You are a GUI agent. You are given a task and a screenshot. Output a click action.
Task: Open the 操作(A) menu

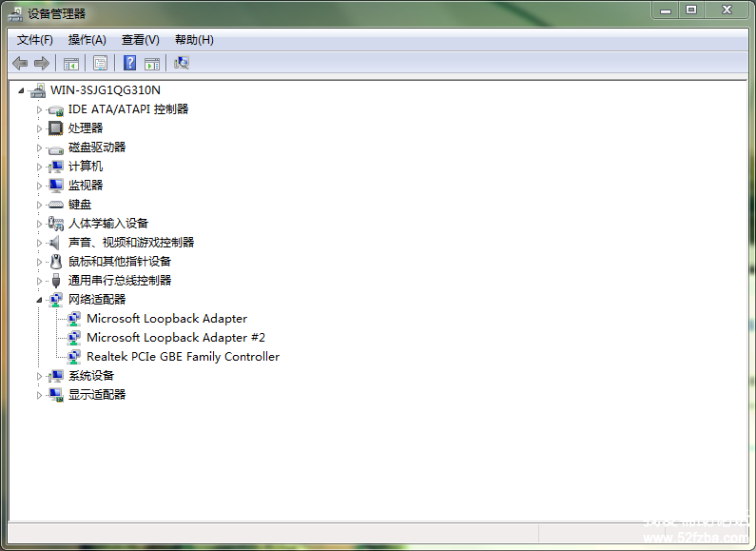pos(87,40)
